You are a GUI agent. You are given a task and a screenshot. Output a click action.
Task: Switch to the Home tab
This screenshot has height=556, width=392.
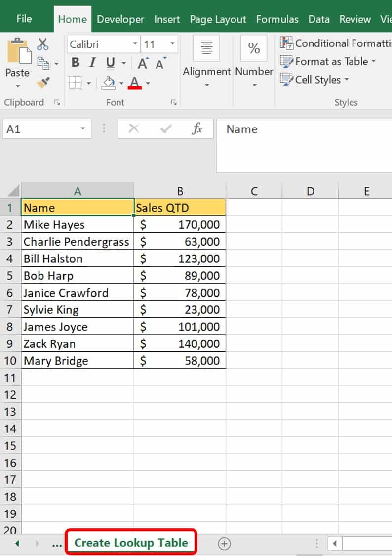point(72,19)
